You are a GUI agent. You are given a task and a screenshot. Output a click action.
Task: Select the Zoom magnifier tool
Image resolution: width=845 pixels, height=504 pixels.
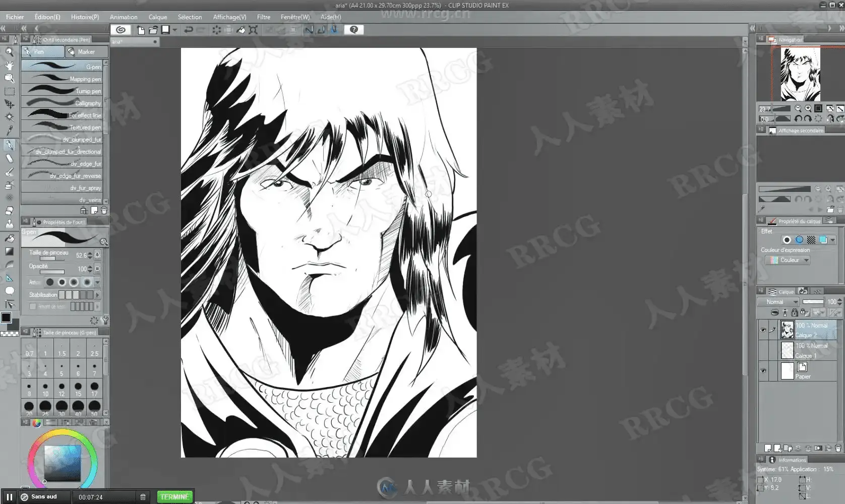point(9,51)
